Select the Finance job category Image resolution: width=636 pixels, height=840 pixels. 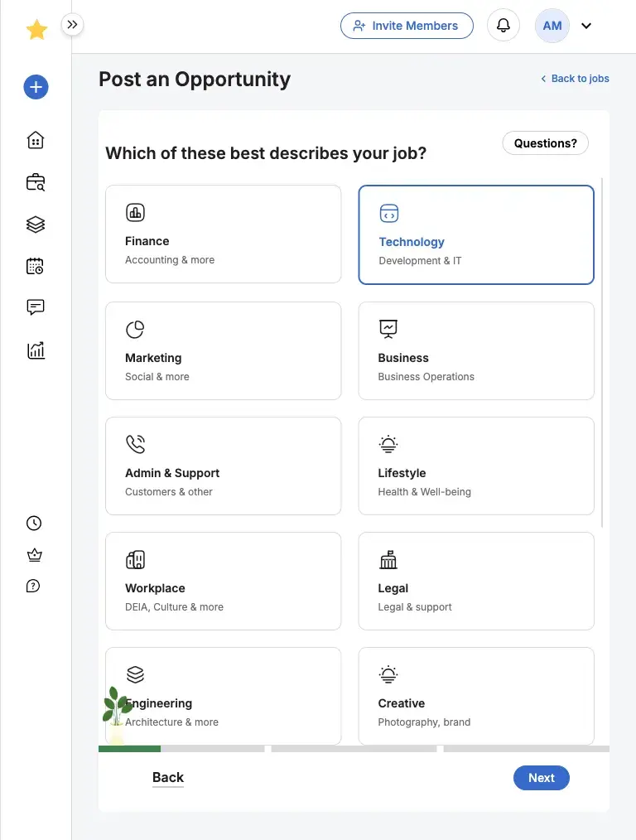[x=224, y=234]
